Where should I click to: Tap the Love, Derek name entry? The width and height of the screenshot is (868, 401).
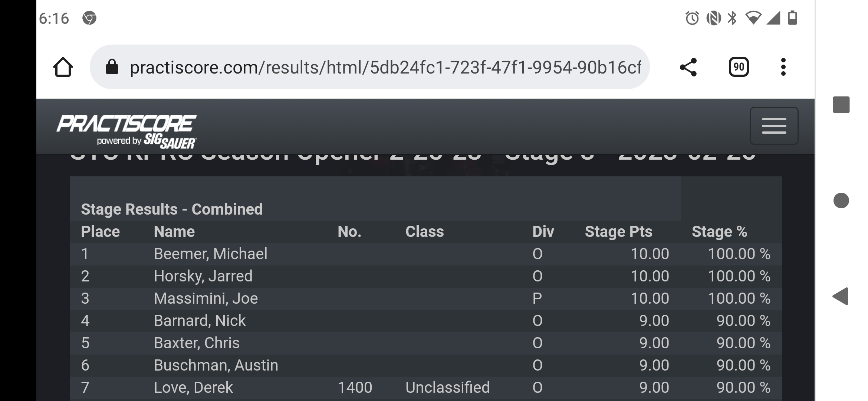coord(193,388)
